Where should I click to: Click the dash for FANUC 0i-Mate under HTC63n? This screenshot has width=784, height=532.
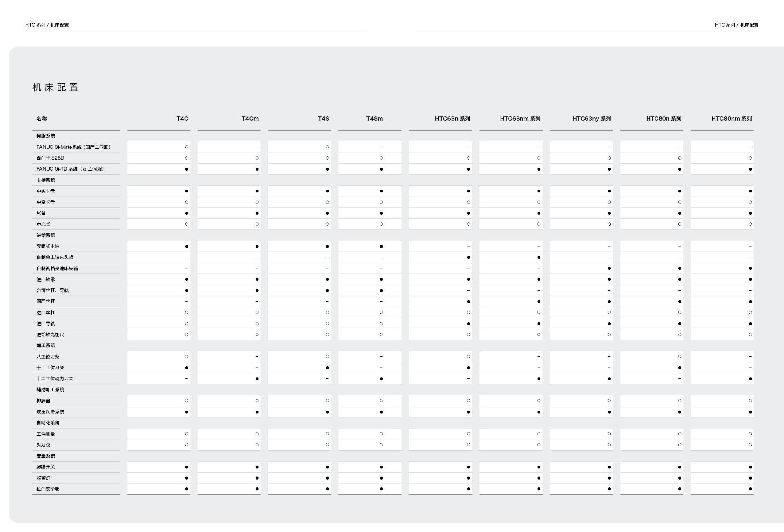[468, 147]
